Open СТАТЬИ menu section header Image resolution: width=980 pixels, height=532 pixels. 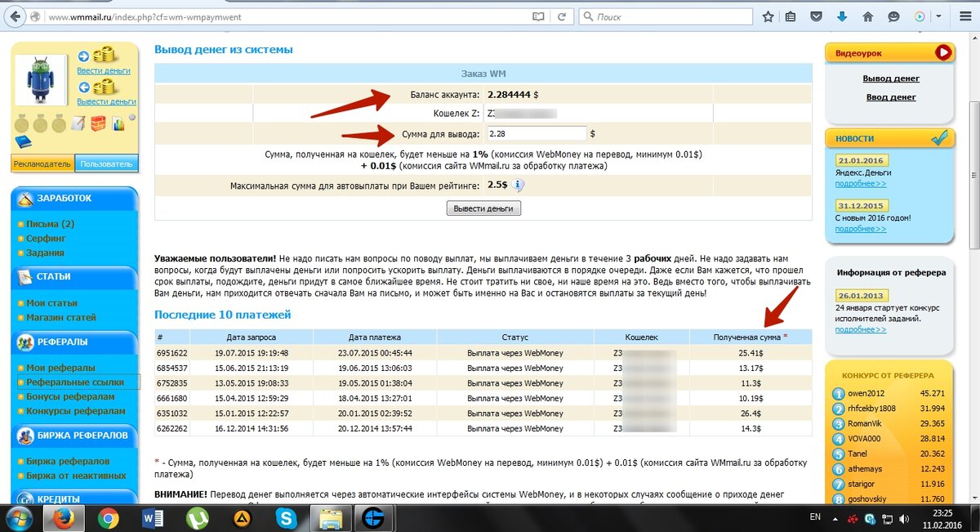tap(75, 277)
